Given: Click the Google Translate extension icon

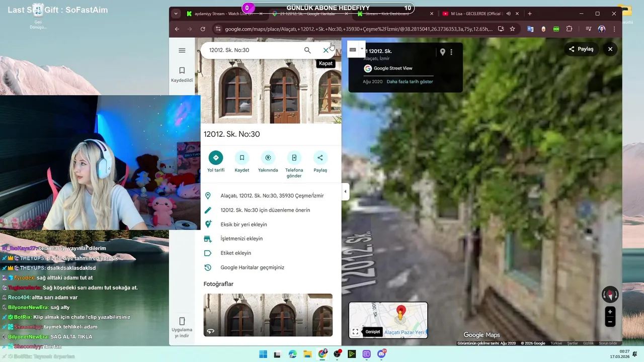Looking at the screenshot, I should 530,29.
